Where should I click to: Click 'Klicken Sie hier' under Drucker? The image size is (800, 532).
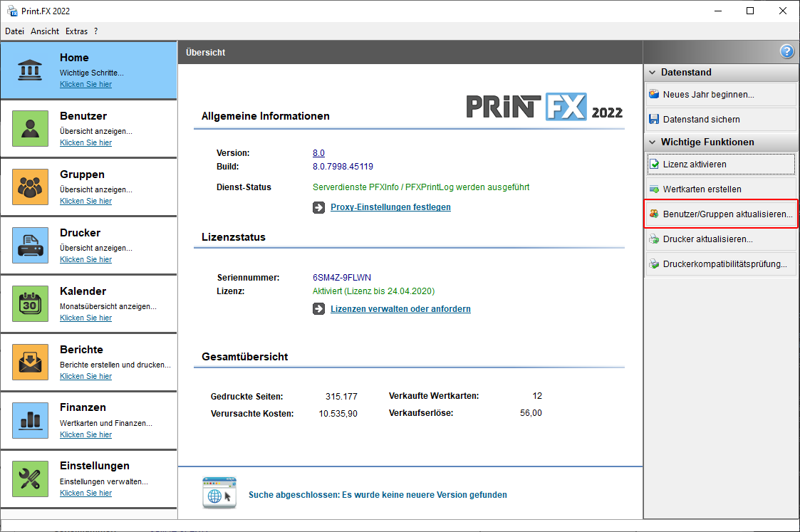[85, 260]
